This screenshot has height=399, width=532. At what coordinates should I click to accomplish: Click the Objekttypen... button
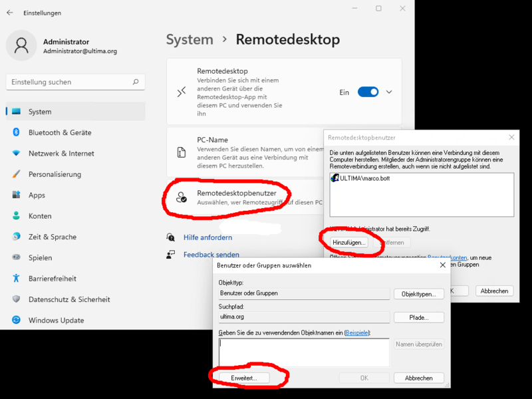(x=418, y=294)
